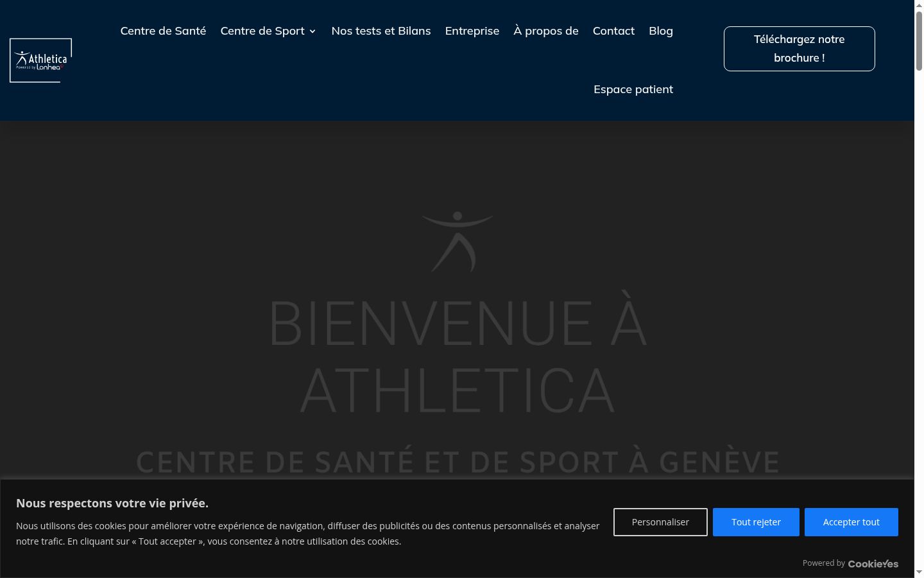Click the Athletica logo in the header
Viewport: 924px width, 578px height.
40,60
